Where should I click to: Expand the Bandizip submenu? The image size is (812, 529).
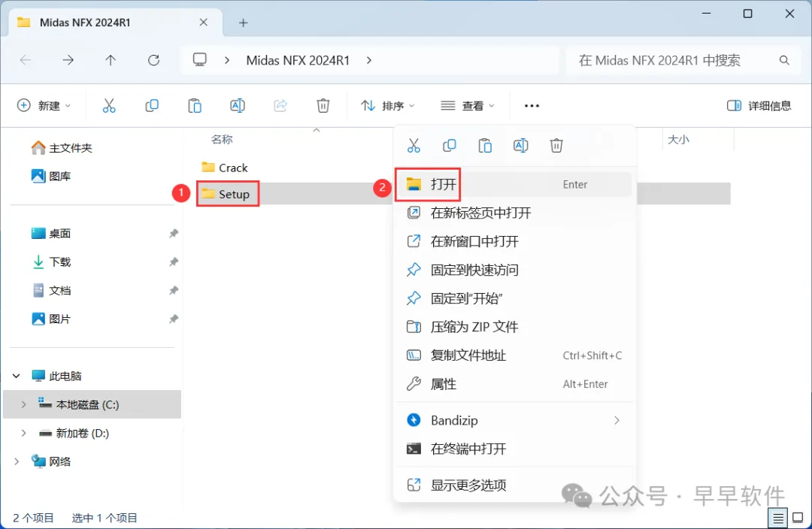617,420
